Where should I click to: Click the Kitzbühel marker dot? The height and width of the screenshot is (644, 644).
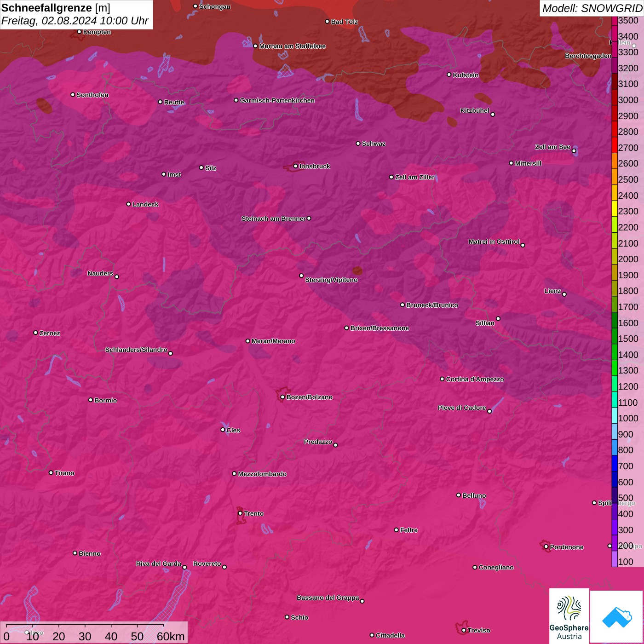[x=493, y=115]
